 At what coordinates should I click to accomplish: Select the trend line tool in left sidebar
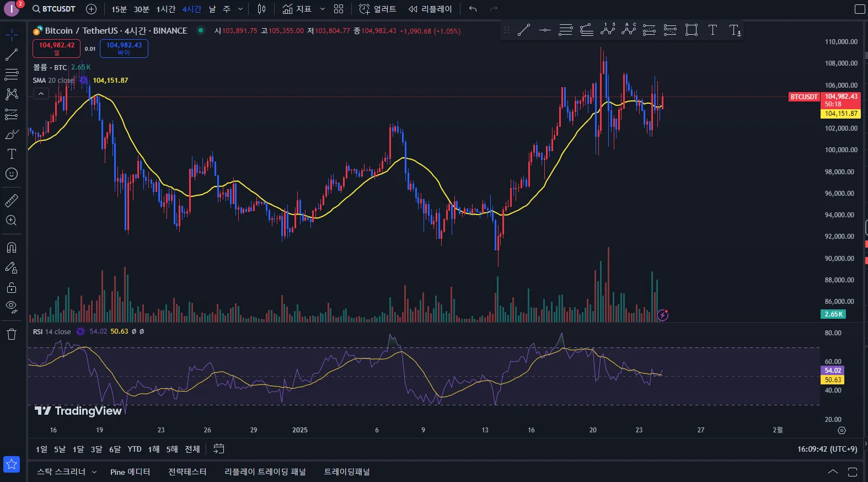coord(12,55)
